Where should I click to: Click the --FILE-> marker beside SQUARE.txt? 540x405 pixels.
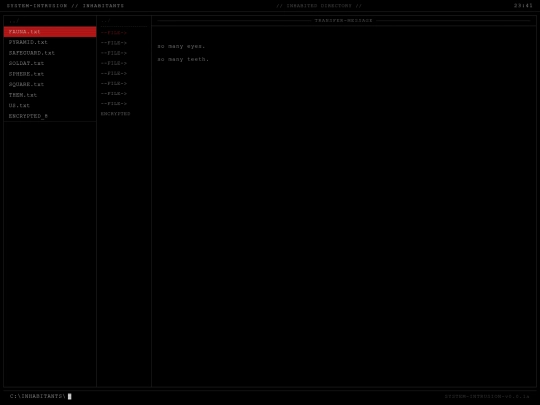coord(114,83)
